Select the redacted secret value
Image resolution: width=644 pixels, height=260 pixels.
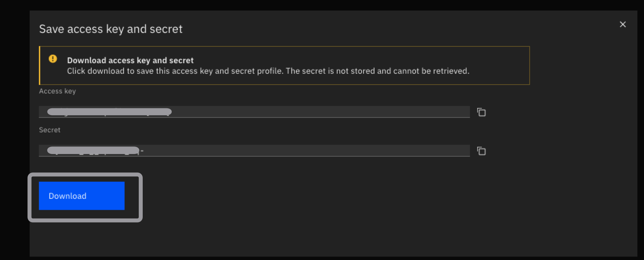pos(93,150)
